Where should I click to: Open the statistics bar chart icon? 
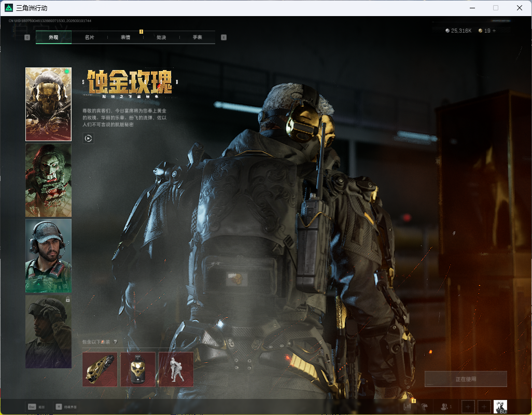tap(408, 406)
